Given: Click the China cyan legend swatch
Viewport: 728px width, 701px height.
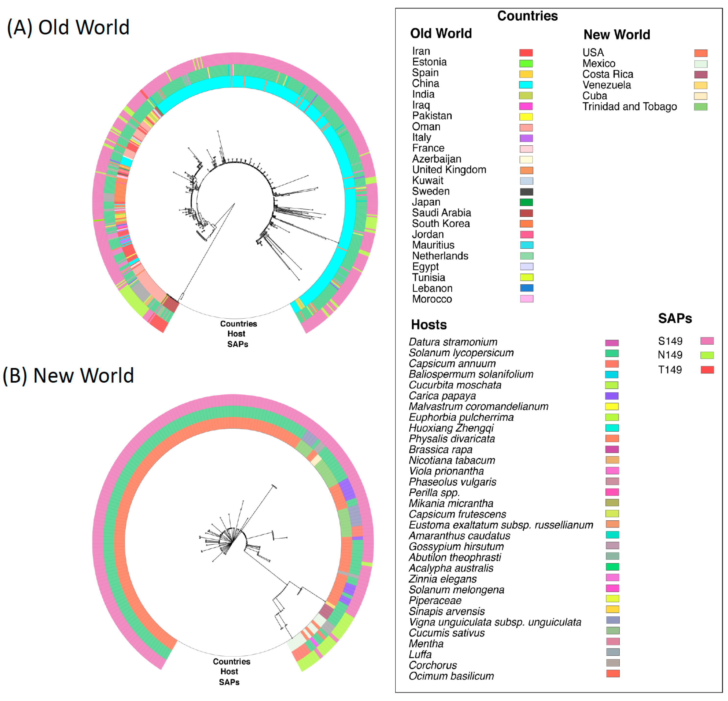Looking at the screenshot, I should [x=525, y=85].
